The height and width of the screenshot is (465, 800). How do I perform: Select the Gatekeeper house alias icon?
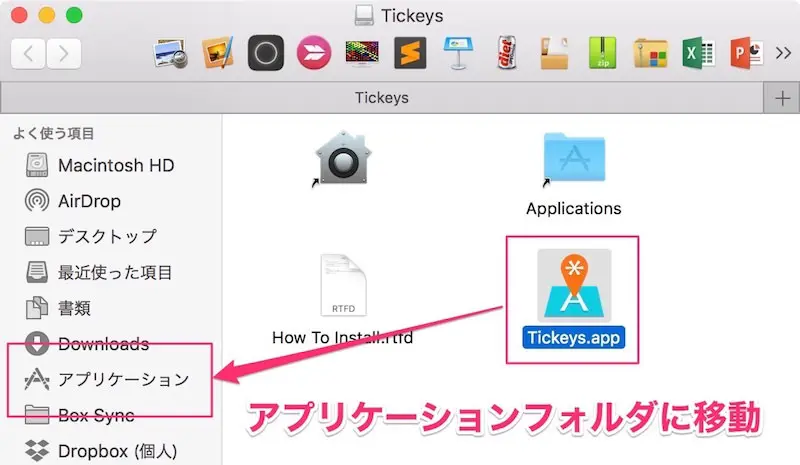pyautogui.click(x=342, y=158)
